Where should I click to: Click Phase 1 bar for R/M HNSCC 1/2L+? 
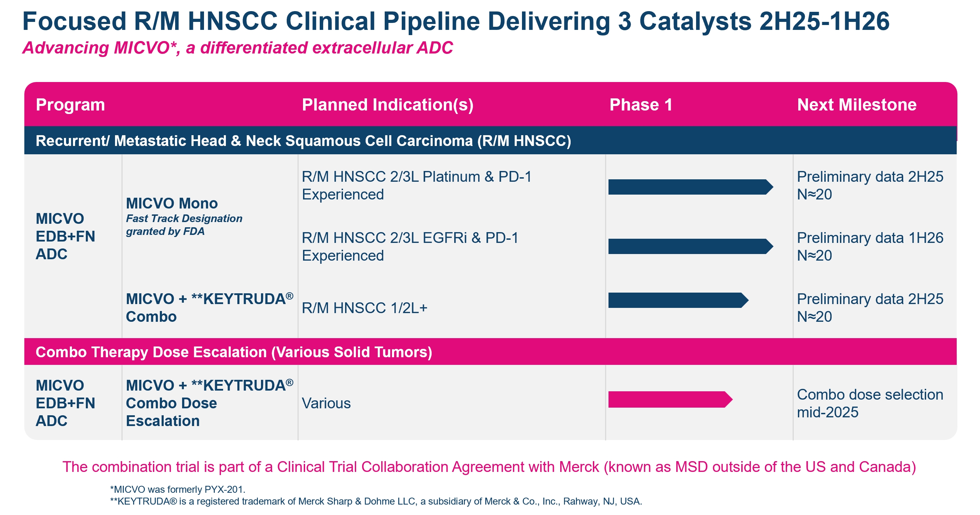click(x=678, y=300)
